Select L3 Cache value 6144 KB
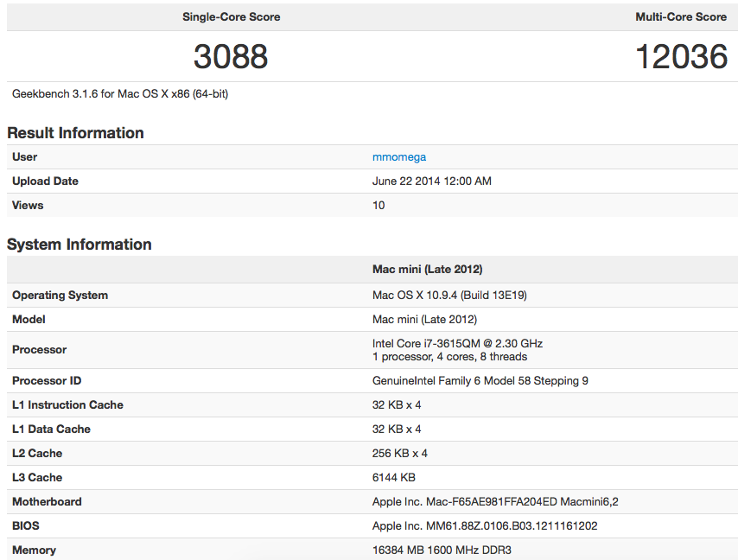Viewport: 738px width, 560px height. coord(393,478)
